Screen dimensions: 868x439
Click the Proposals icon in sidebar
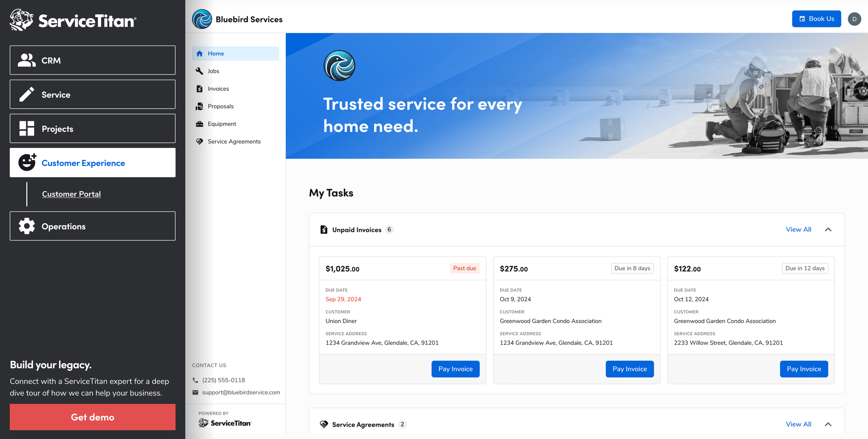pos(200,106)
